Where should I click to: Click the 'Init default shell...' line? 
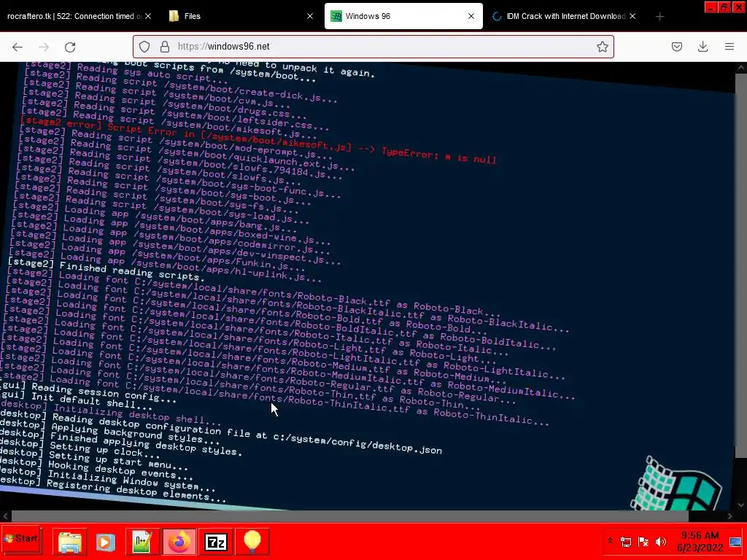91,401
